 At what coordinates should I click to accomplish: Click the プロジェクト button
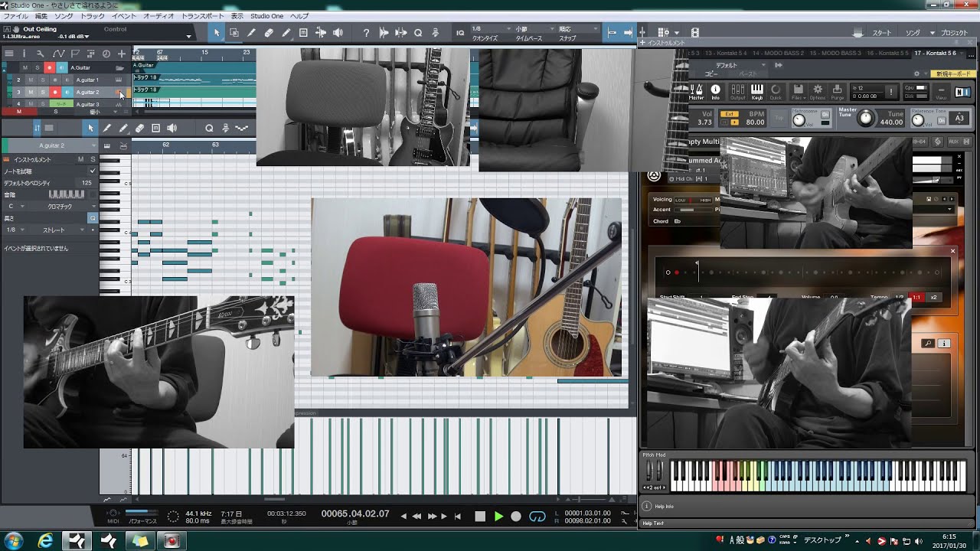(955, 33)
